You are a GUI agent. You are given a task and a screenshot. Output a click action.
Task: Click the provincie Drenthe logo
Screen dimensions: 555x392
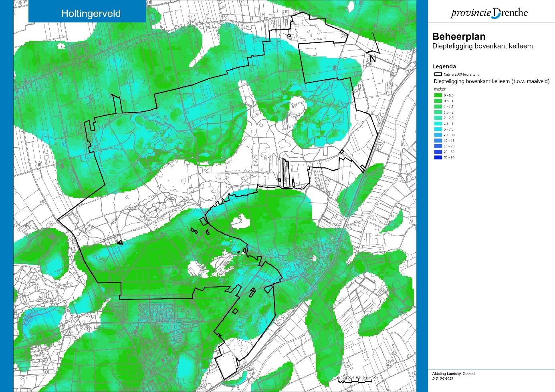(x=489, y=13)
